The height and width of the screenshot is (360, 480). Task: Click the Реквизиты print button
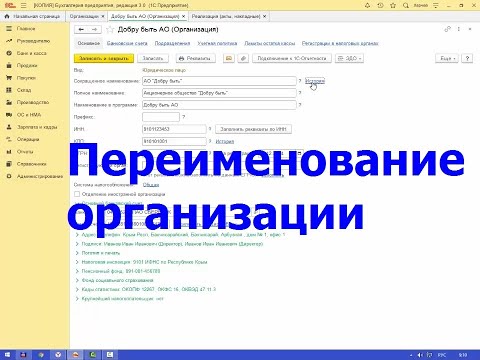coord(195,58)
